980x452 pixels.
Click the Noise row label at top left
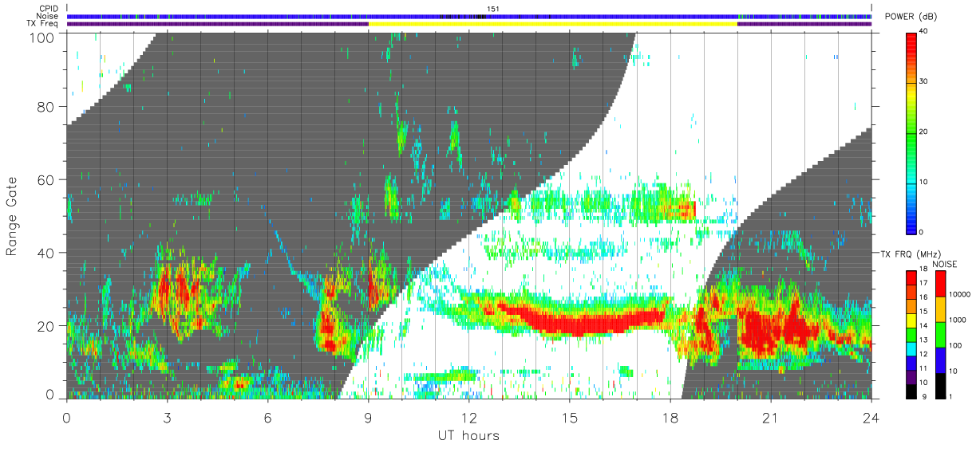tap(49, 16)
